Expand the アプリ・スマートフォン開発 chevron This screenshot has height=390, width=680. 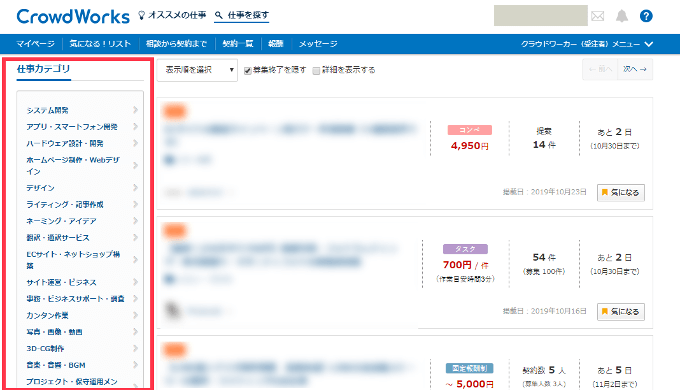coord(135,127)
